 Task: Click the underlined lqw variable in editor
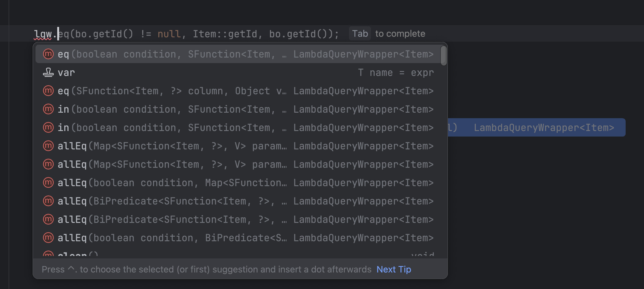pyautogui.click(x=43, y=34)
